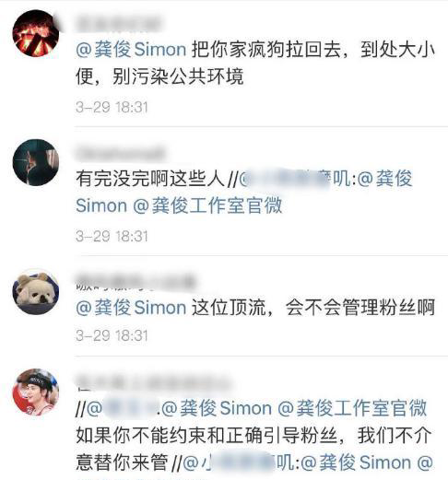The width and height of the screenshot is (448, 480).
Task: Tap blurred username above first comment
Action: click(118, 23)
